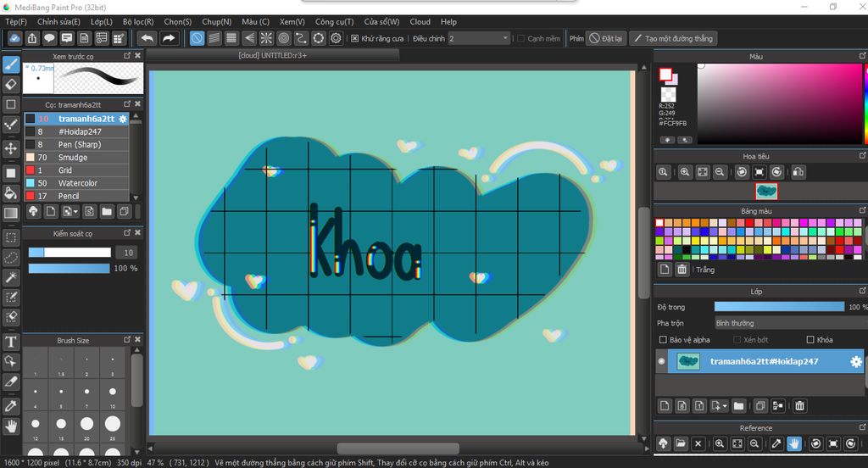The image size is (868, 468).
Task: Select the Eyedropper tool
Action: click(x=11, y=406)
